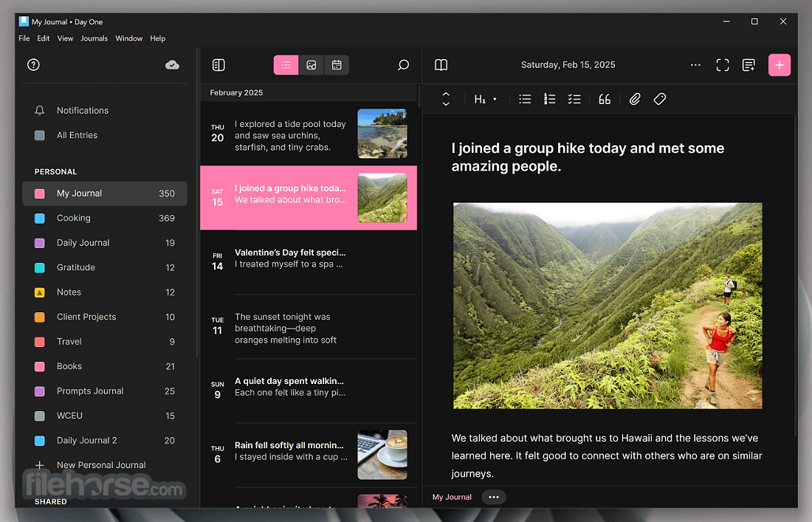This screenshot has height=522, width=812.
Task: Apply checklist formatting
Action: click(x=574, y=99)
